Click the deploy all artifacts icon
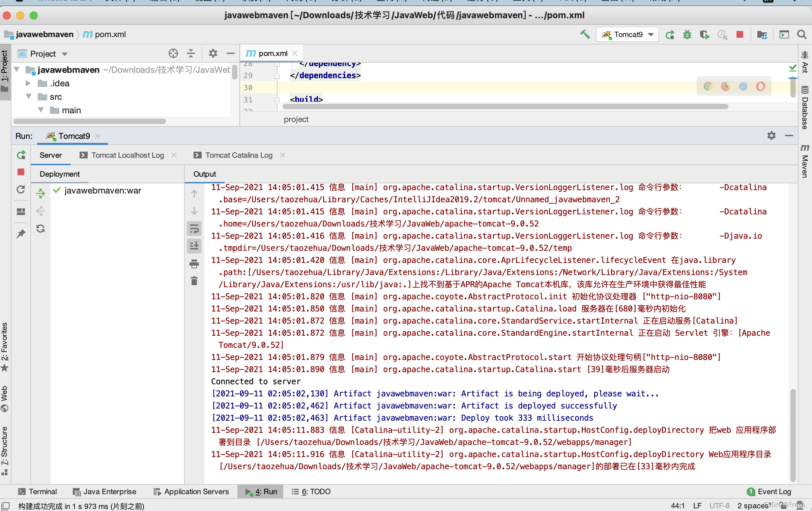This screenshot has height=511, width=812. click(x=40, y=193)
